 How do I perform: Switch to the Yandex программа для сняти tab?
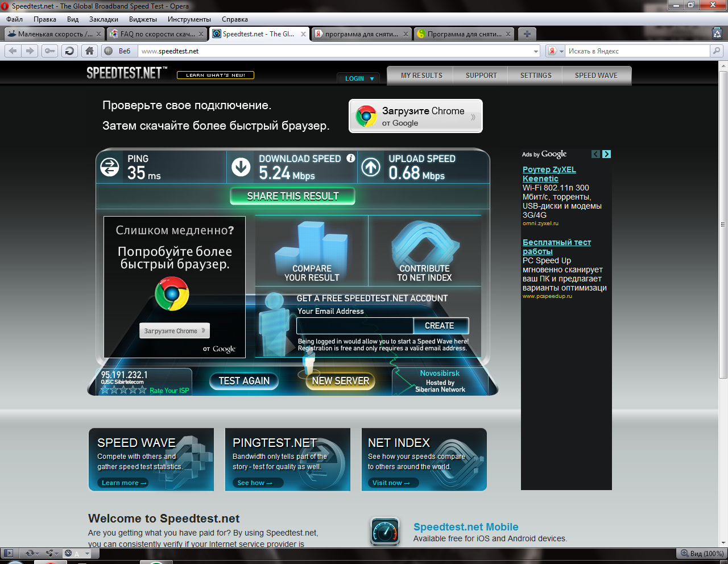click(x=361, y=34)
